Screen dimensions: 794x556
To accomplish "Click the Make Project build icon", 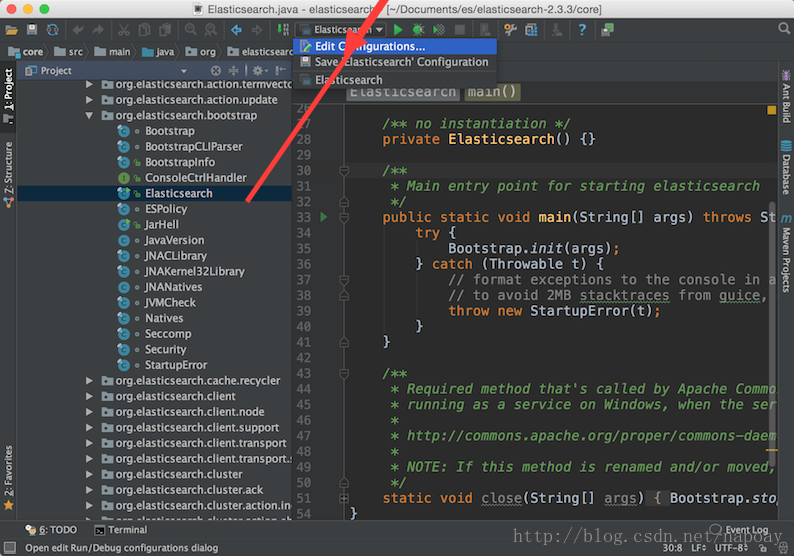I will point(283,30).
